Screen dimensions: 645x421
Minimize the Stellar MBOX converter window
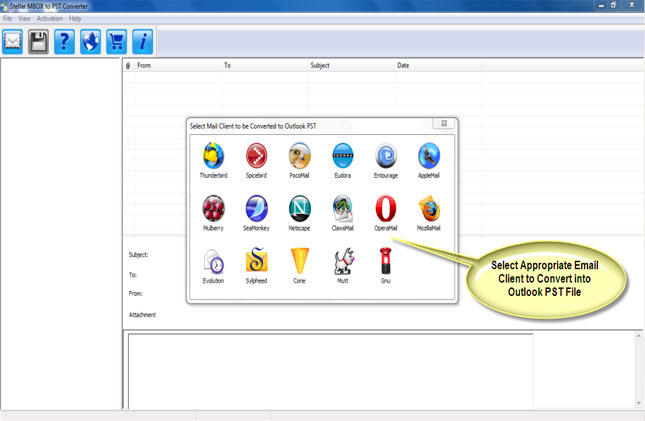pyautogui.click(x=601, y=5)
